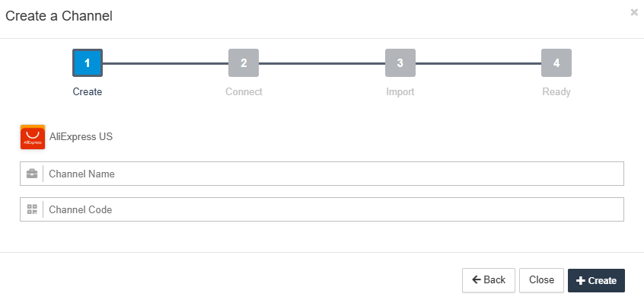Click the QR code icon beside Channel Code
Viewport: 644px width, 300px height.
(32, 209)
